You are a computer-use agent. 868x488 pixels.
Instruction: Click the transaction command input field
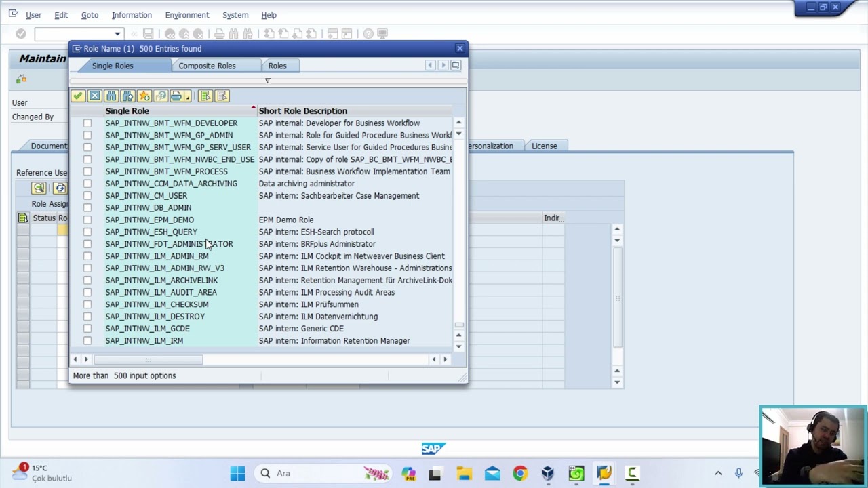[x=74, y=34]
